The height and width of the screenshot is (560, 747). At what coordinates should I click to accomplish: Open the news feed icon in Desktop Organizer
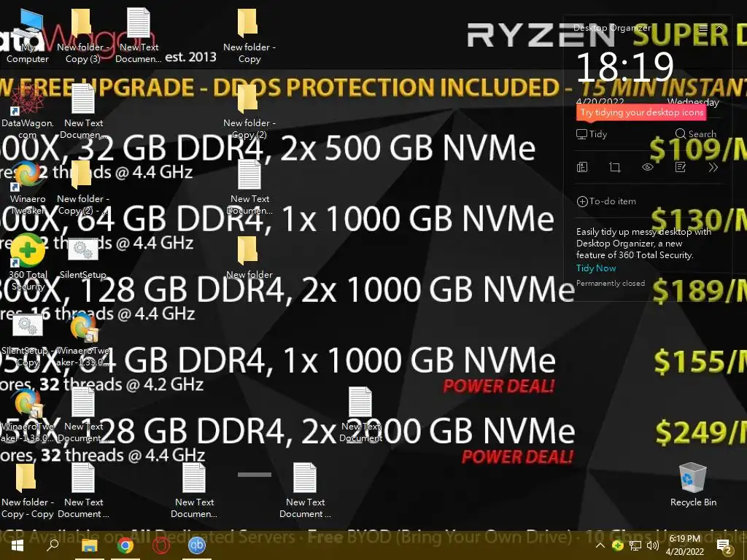[x=582, y=167]
